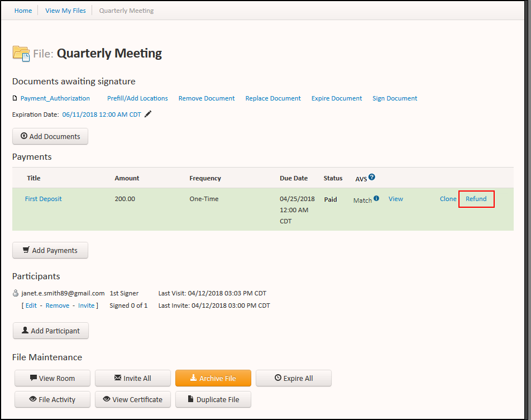
Task: Navigate to View My Files
Action: [65, 10]
